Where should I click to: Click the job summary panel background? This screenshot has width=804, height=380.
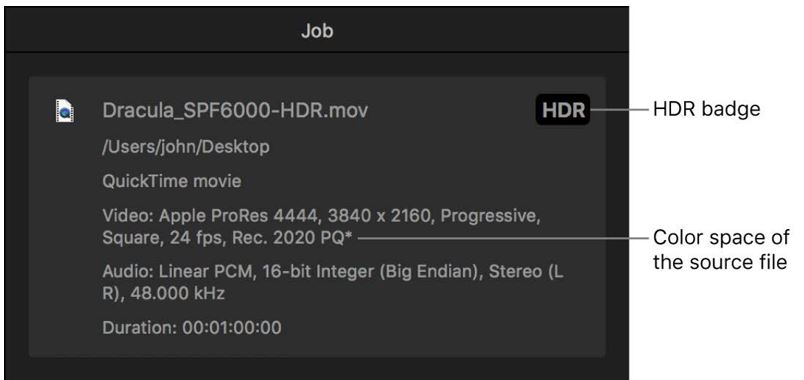317,217
